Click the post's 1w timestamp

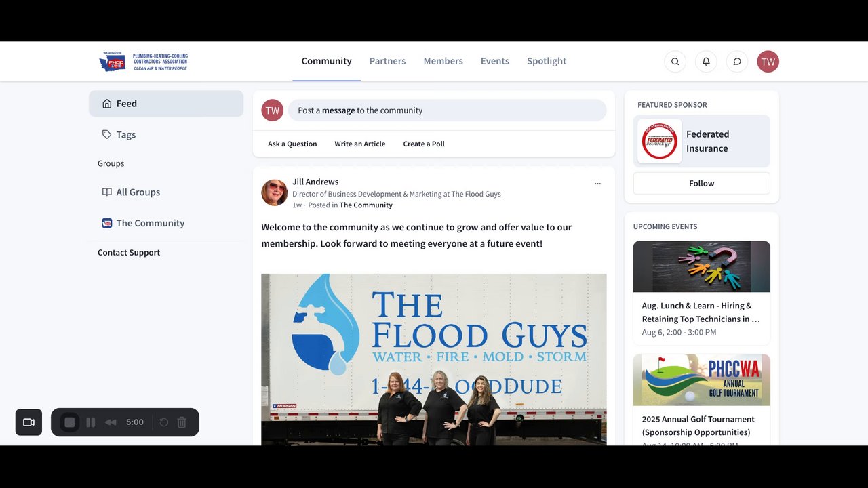point(297,205)
